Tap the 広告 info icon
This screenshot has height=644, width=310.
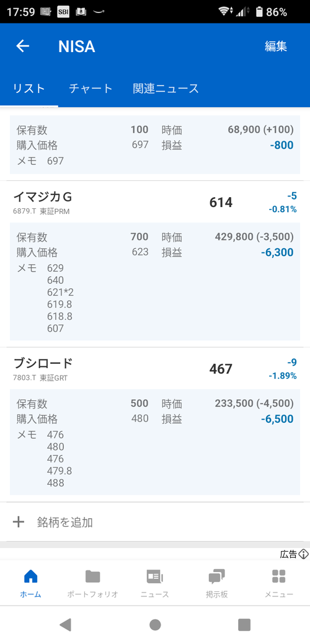(x=304, y=554)
